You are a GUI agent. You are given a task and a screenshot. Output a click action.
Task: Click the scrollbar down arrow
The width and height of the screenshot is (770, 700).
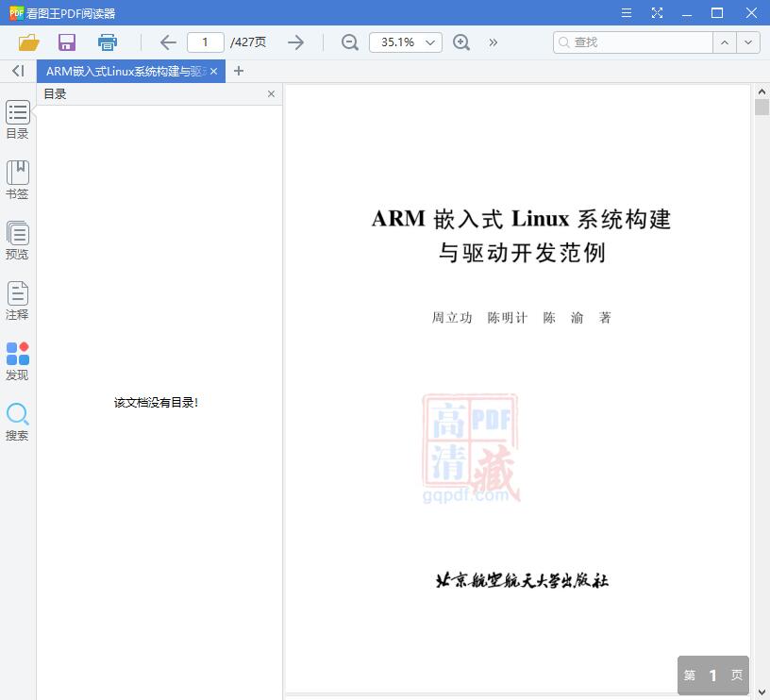pyautogui.click(x=762, y=692)
